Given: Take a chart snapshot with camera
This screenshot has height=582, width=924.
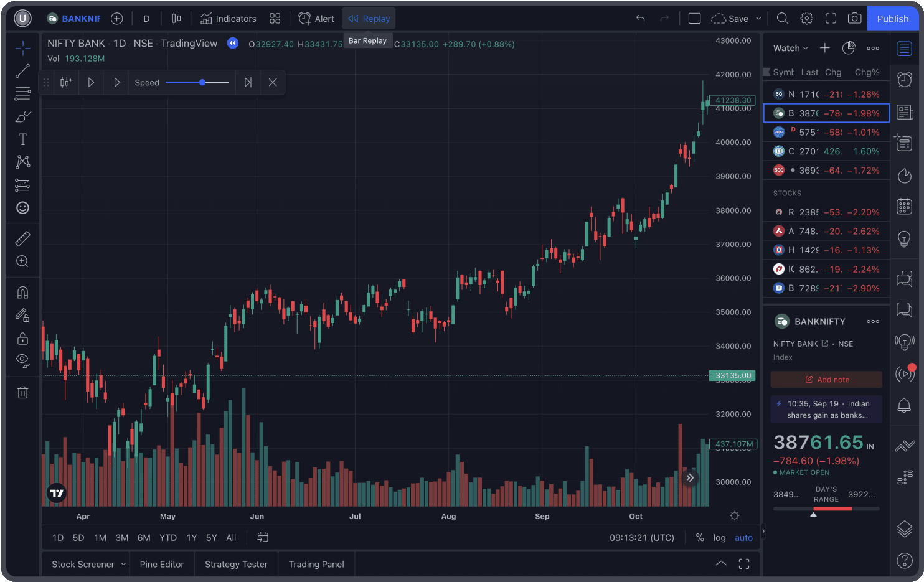Looking at the screenshot, I should click(x=855, y=19).
